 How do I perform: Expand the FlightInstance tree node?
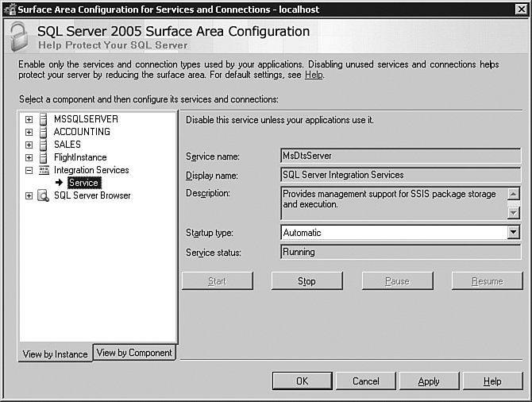[x=29, y=157]
